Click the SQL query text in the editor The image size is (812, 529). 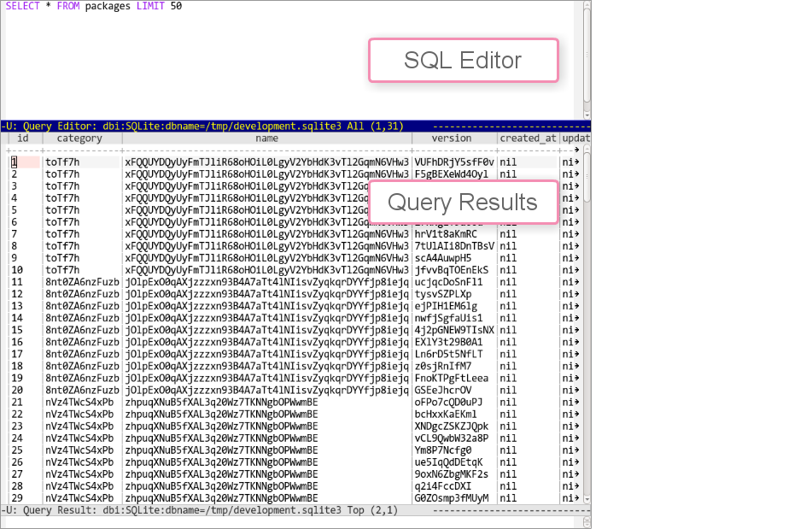pyautogui.click(x=94, y=7)
